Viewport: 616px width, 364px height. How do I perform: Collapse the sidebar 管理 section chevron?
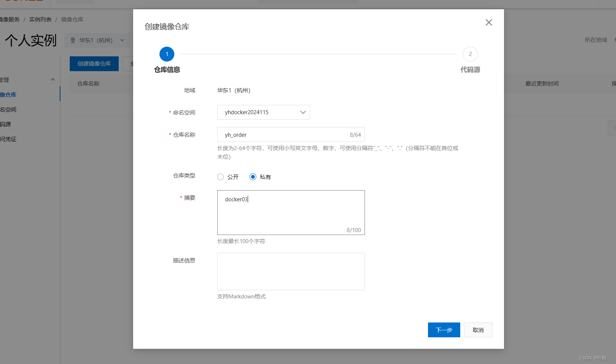point(53,80)
